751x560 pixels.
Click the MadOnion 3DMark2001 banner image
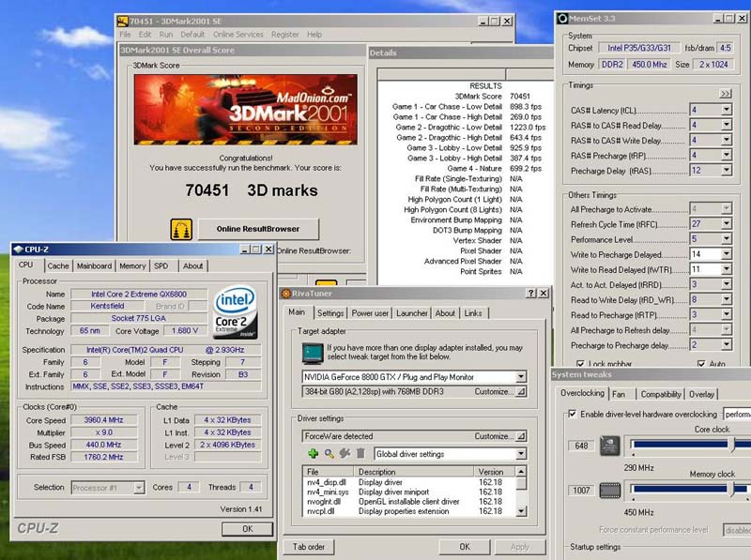[x=246, y=110]
